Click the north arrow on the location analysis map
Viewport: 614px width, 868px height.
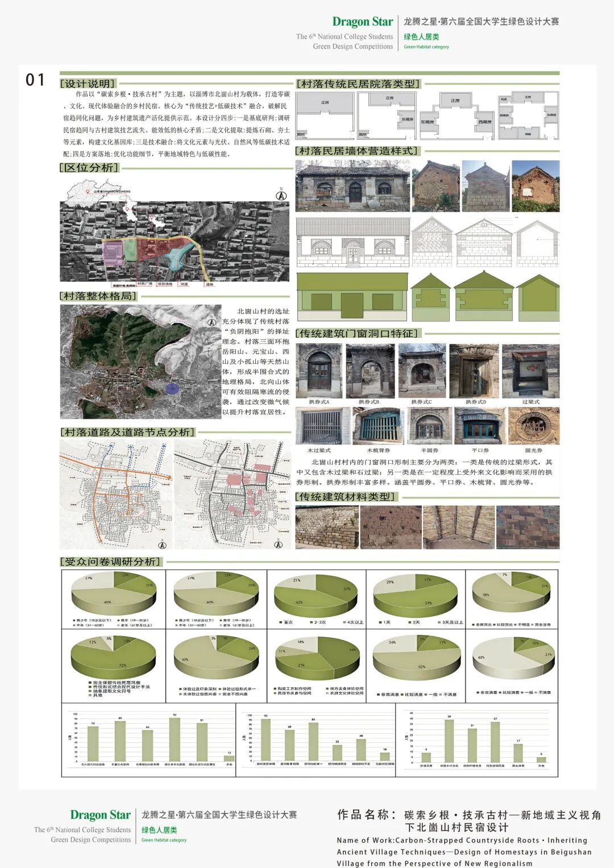coord(280,194)
